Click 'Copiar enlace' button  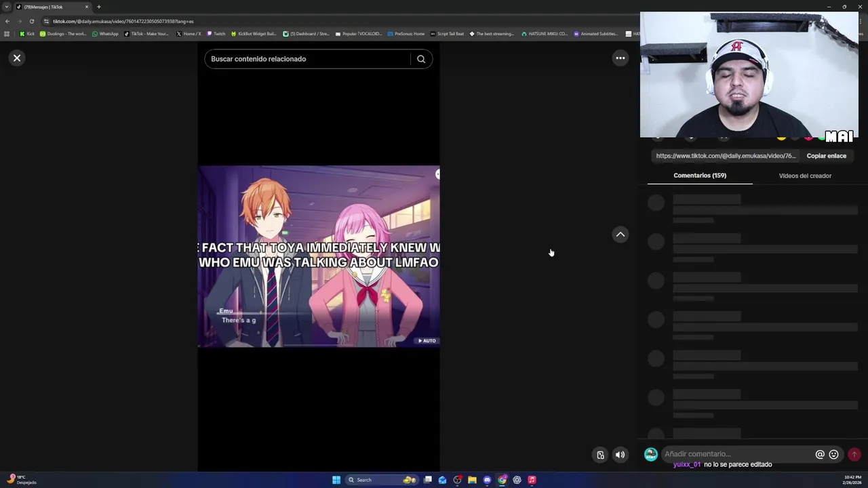826,156
